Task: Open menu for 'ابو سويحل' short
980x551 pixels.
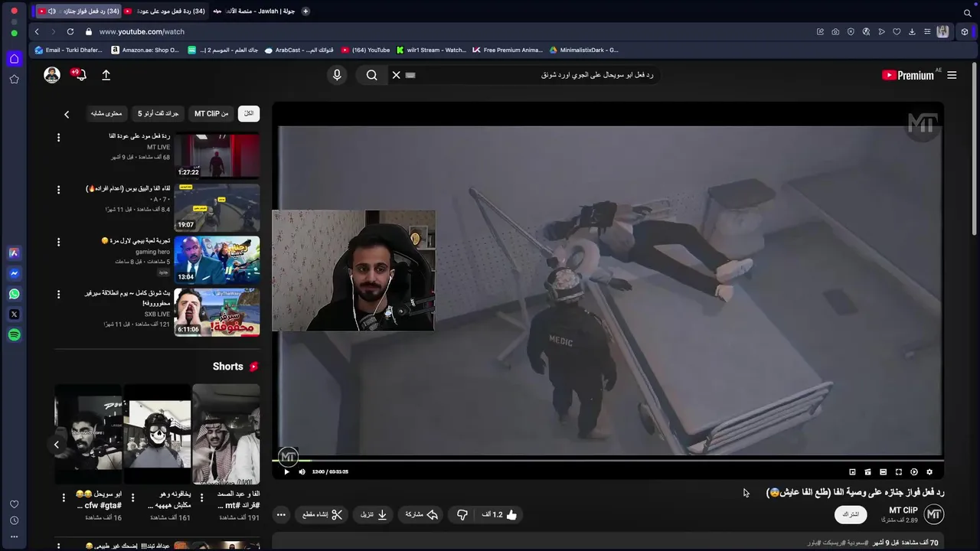Action: 64,498
